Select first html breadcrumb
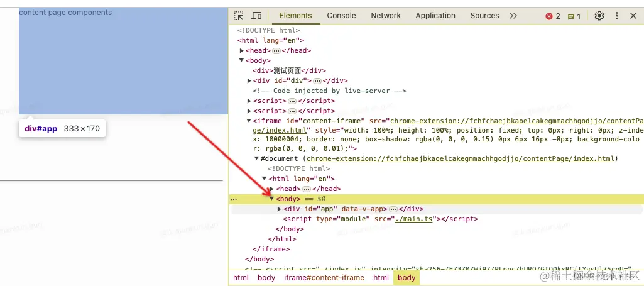644x286 pixels. (x=241, y=278)
